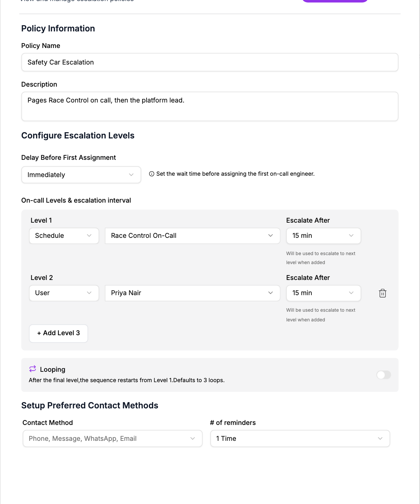Click into the Description text area
Image resolution: width=420 pixels, height=504 pixels.
[210, 106]
